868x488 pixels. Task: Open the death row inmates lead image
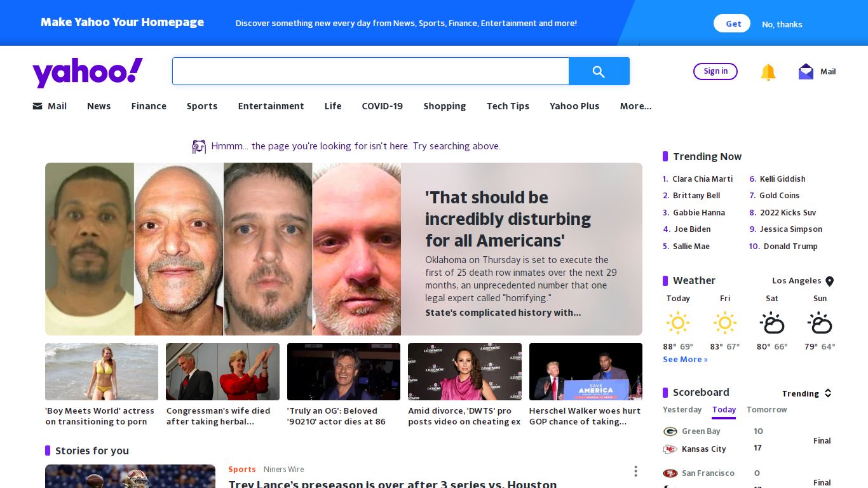(223, 249)
